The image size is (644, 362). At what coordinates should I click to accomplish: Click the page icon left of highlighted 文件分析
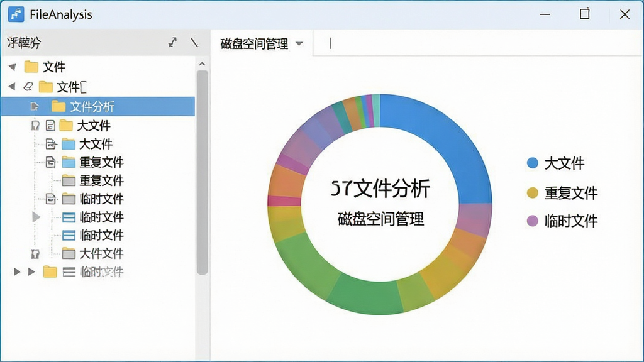35,107
